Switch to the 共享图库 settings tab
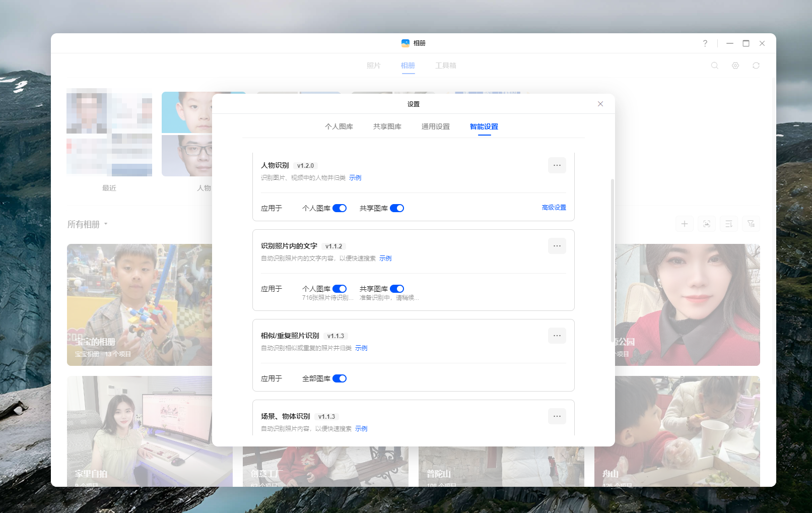The width and height of the screenshot is (812, 513). (387, 126)
